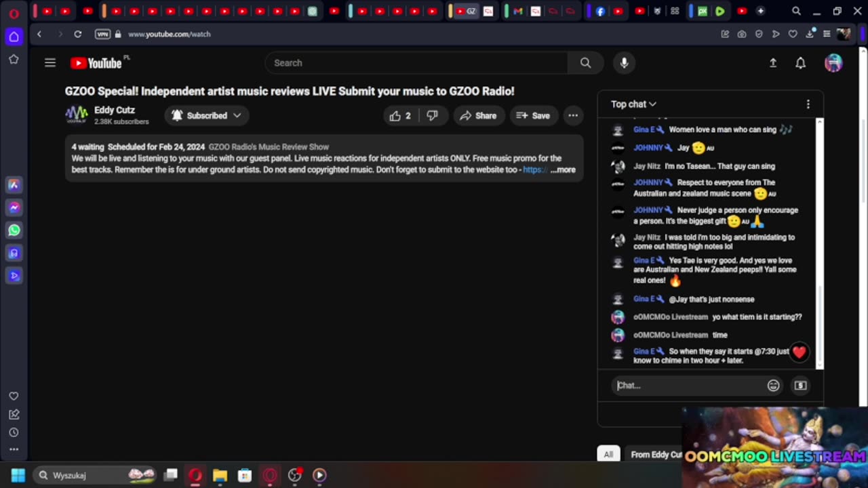Open YouTube notifications bell
Screen dimensions: 868x488
[x=800, y=63]
